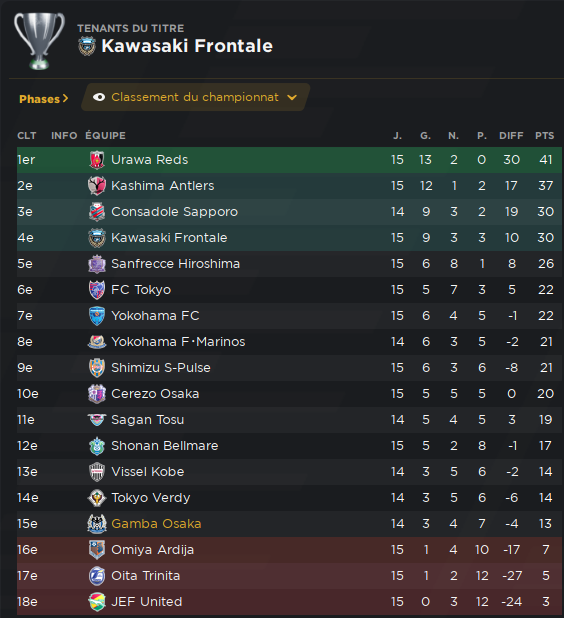Open the Classement du championnat dropdown
The image size is (564, 618).
(195, 97)
